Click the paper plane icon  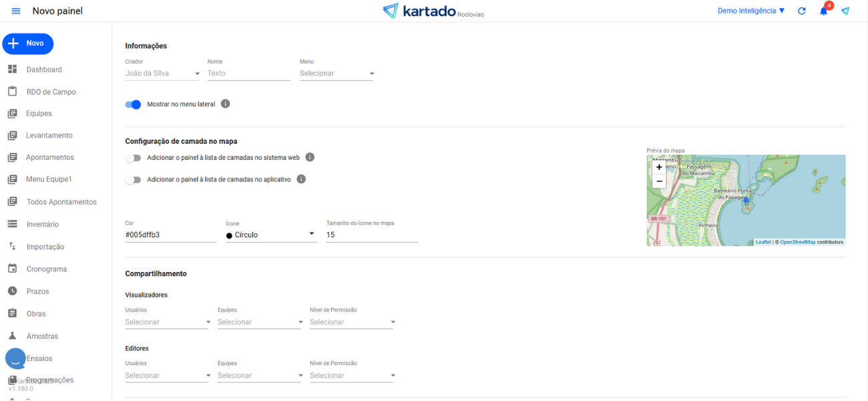845,11
